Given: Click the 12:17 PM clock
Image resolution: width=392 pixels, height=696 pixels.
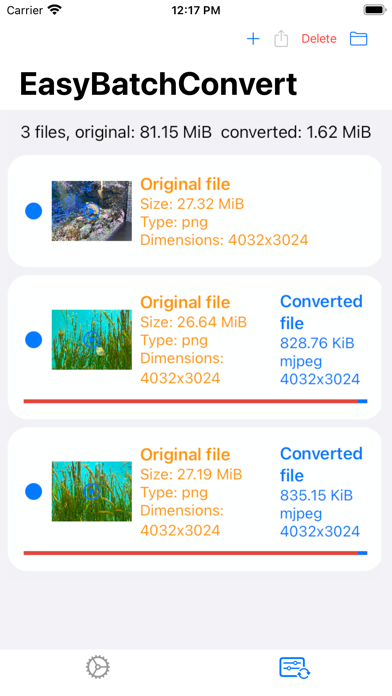Looking at the screenshot, I should [x=196, y=10].
